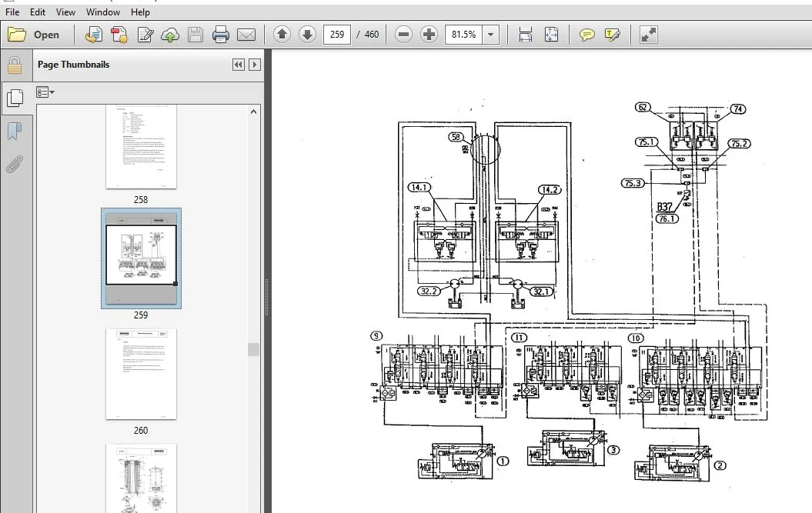This screenshot has width=812, height=513.
Task: Open the Help menu
Action: click(x=140, y=12)
